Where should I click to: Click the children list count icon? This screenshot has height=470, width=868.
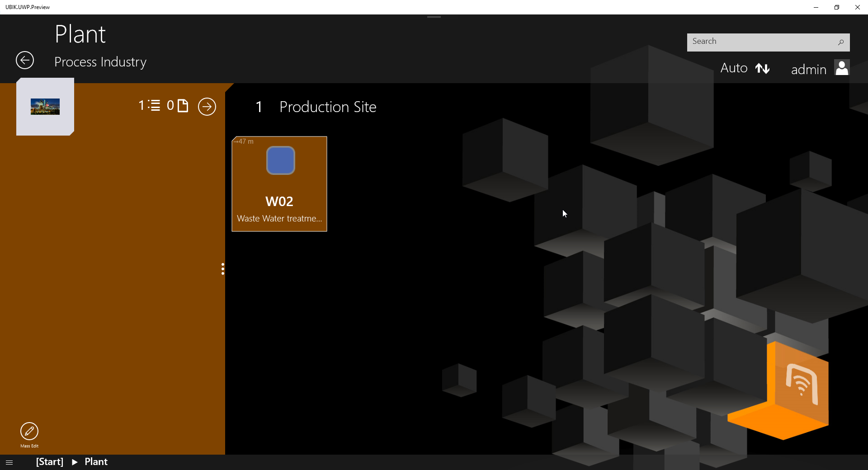pos(154,106)
